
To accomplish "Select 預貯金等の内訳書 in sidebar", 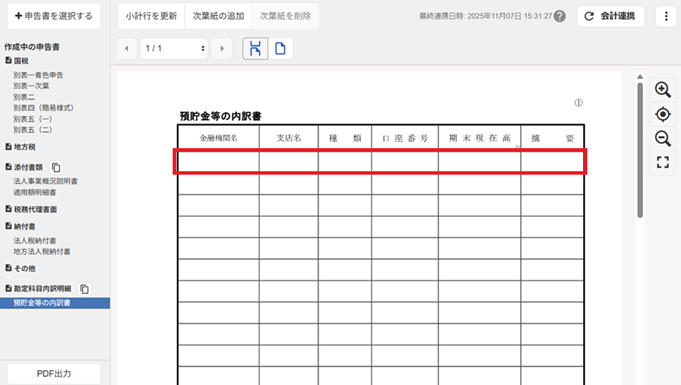I will click(x=55, y=303).
